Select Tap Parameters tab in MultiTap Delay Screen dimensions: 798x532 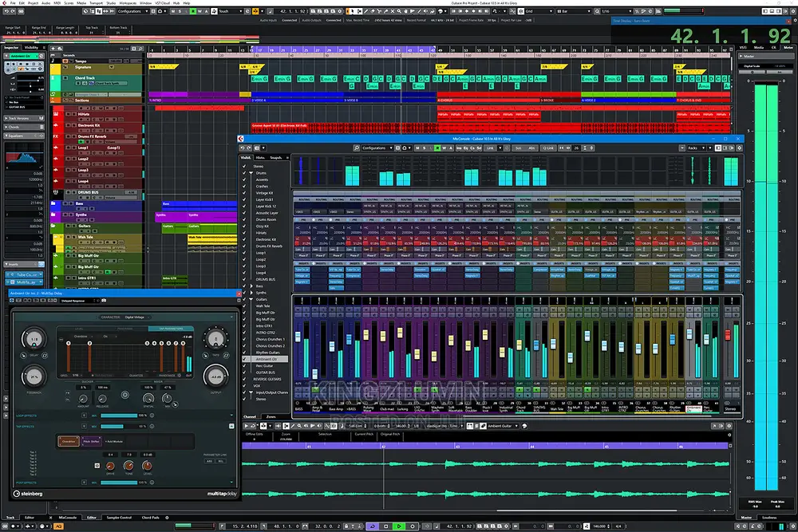(171, 329)
